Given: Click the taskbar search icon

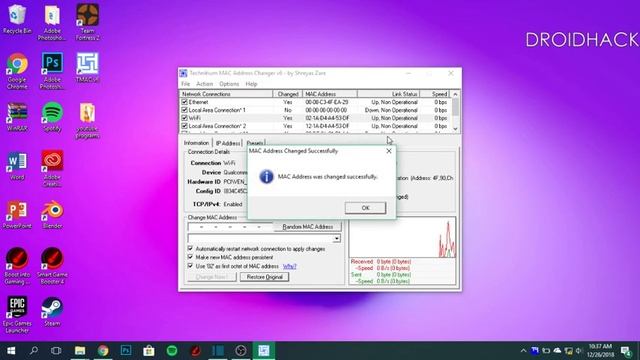Looking at the screenshot, I should [x=34, y=351].
